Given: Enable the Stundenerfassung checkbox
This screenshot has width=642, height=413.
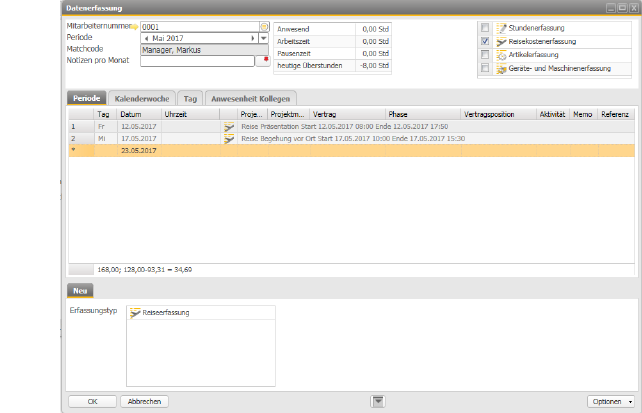Looking at the screenshot, I should (x=485, y=28).
